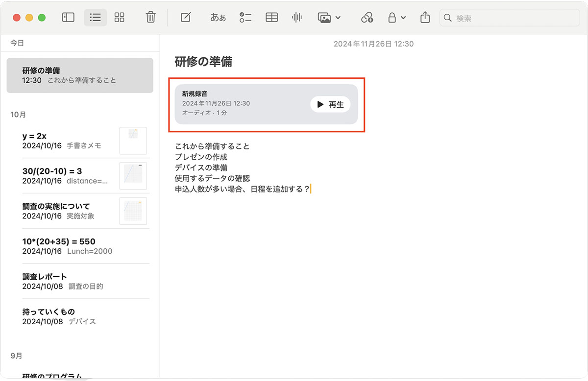Open text format options (あぁ)
588x381 pixels.
click(x=218, y=18)
